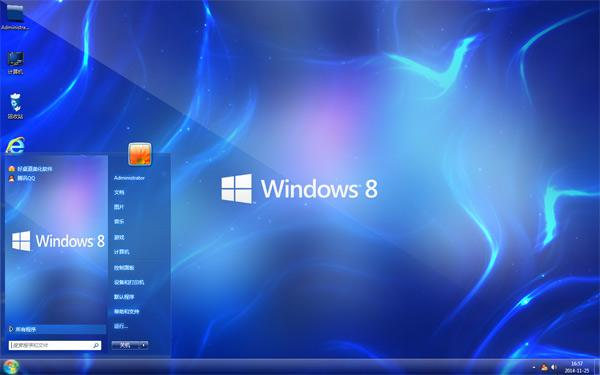The height and width of the screenshot is (375, 600).
Task: Click the QQ penguin tray icon
Action: (544, 368)
